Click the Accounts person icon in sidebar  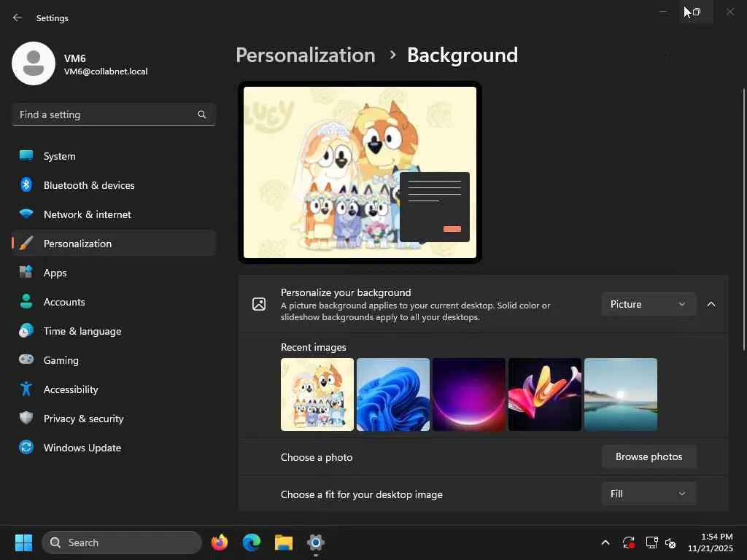pyautogui.click(x=26, y=301)
